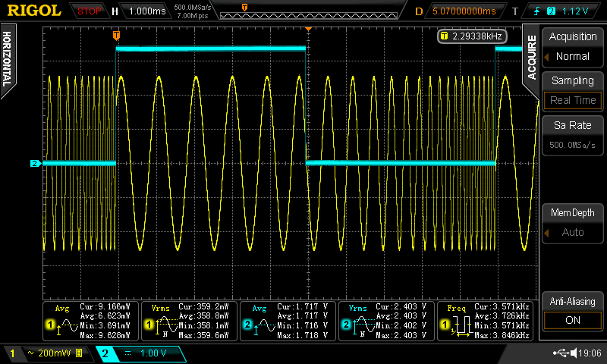607x364 pixels.
Task: Click the rising edge trigger slope icon
Action: (536, 11)
